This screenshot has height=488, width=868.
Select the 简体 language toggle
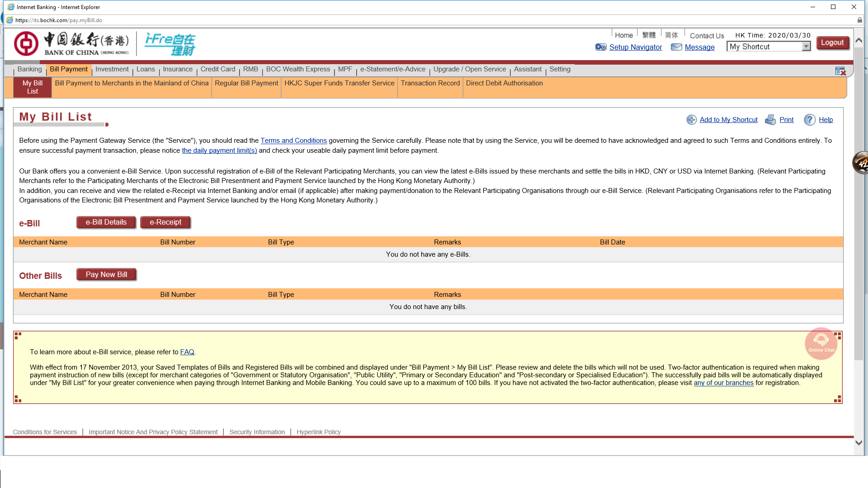tap(672, 34)
